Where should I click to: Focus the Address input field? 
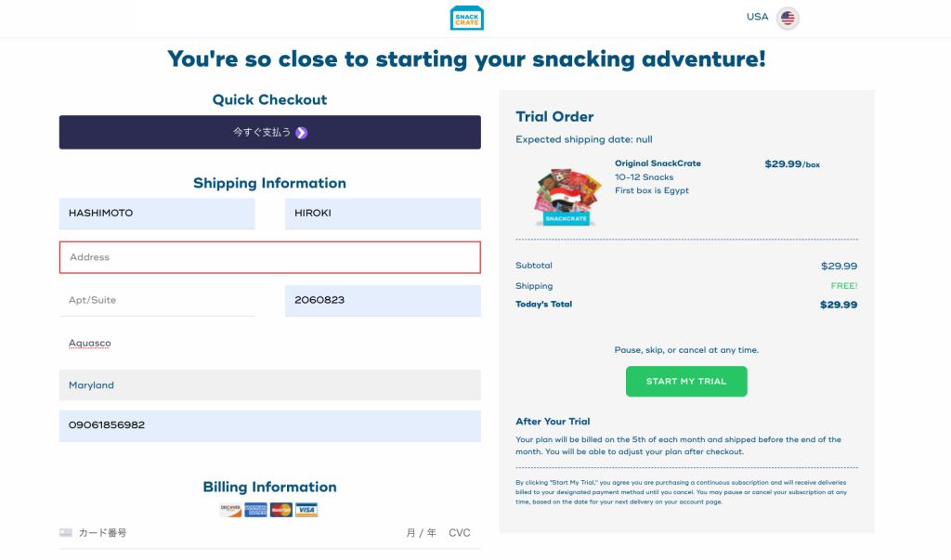pyautogui.click(x=270, y=257)
